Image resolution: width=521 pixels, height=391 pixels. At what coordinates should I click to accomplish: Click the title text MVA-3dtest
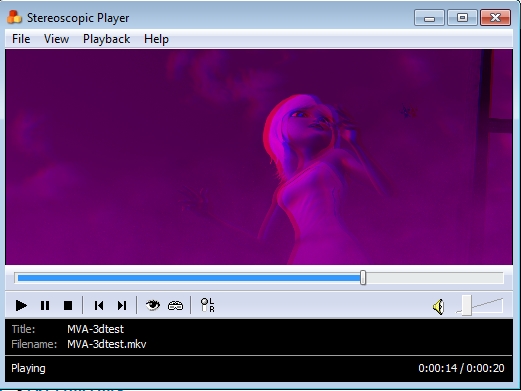click(x=95, y=329)
